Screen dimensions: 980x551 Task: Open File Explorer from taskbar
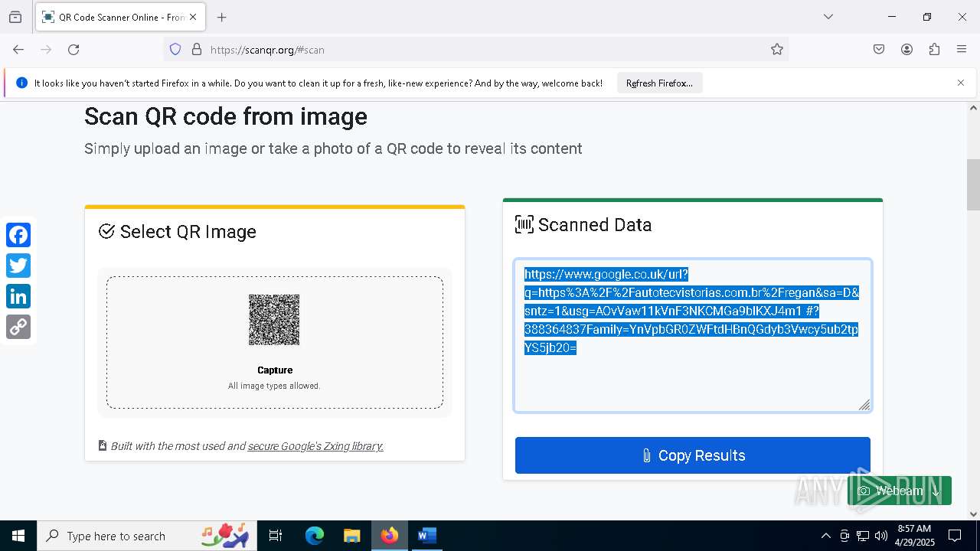click(352, 536)
